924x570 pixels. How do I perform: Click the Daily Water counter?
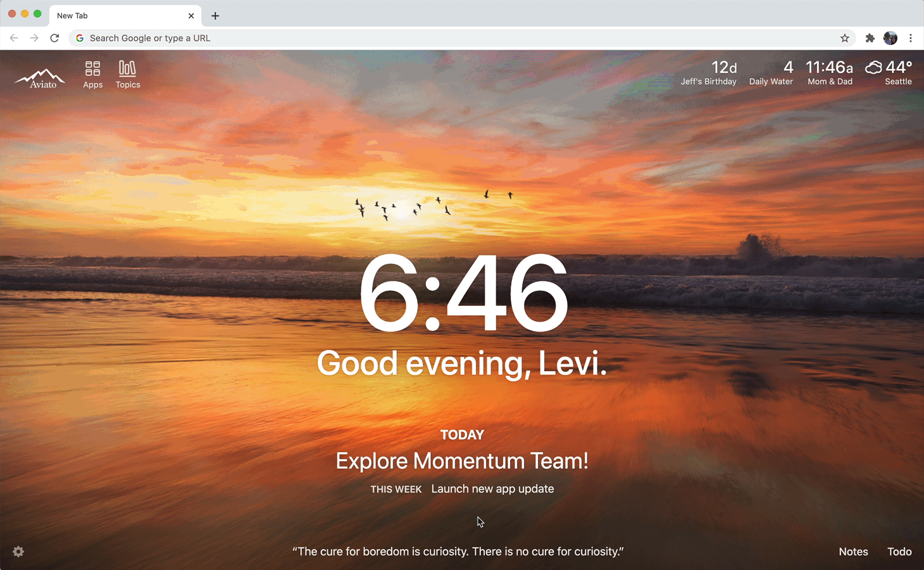click(x=771, y=73)
